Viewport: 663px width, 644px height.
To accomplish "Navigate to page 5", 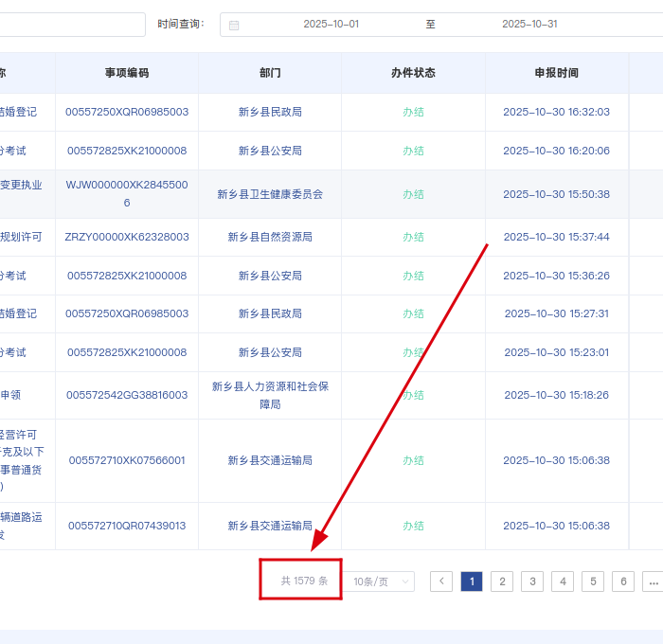I will [593, 581].
